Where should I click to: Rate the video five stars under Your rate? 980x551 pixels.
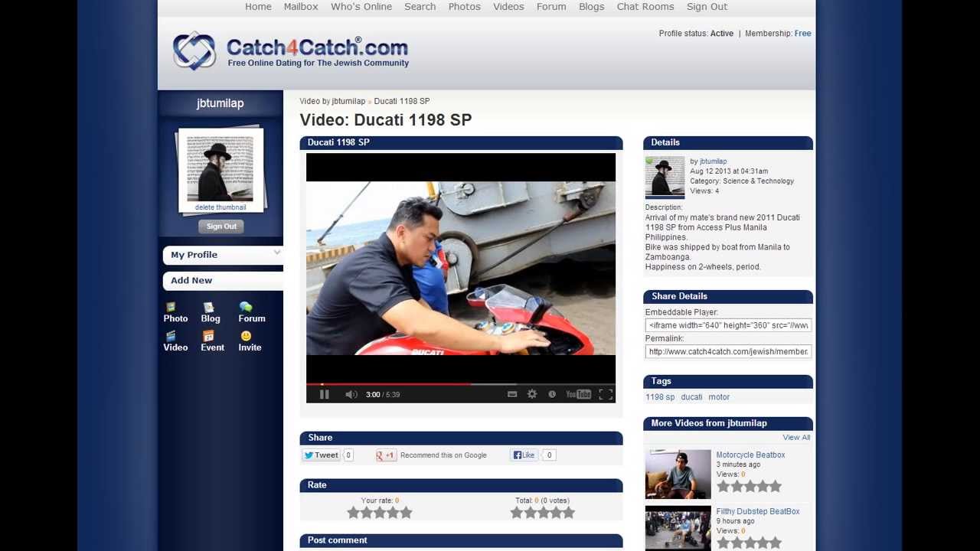(406, 513)
